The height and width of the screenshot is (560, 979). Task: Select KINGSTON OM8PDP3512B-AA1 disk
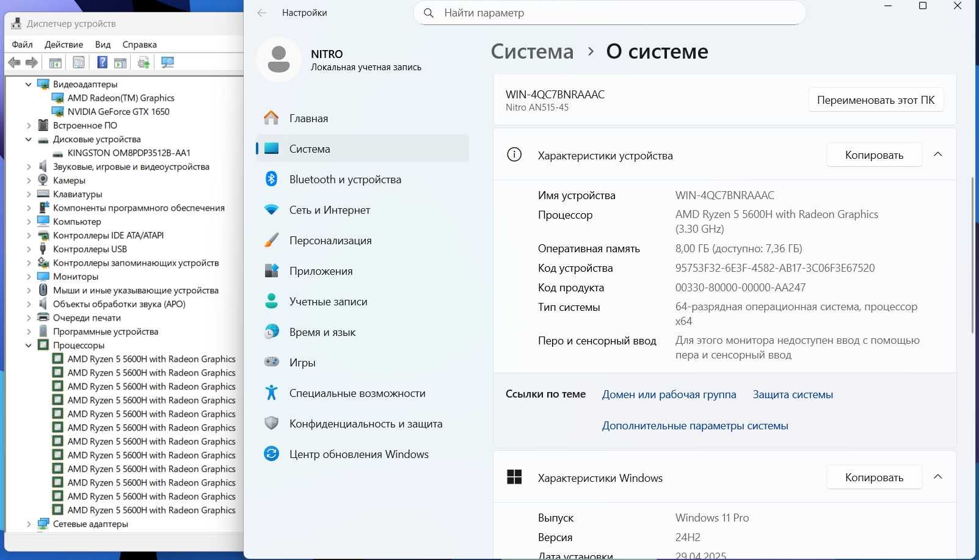click(x=129, y=153)
